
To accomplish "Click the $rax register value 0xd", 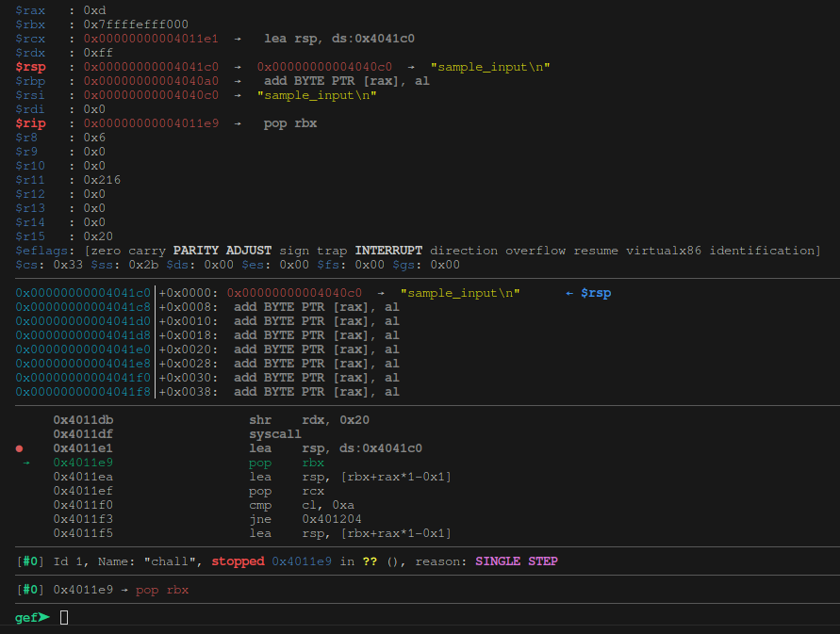I will coord(94,10).
